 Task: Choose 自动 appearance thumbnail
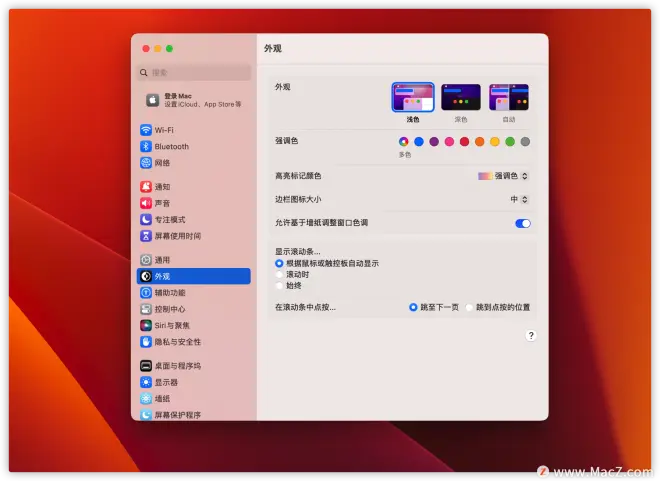[x=509, y=97]
